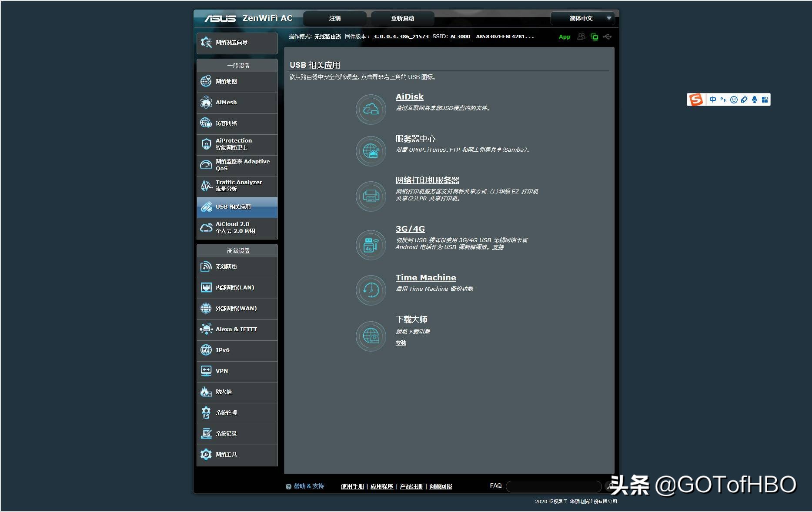This screenshot has height=512, width=812.
Task: Open the 网络地图 network map menu
Action: (237, 82)
